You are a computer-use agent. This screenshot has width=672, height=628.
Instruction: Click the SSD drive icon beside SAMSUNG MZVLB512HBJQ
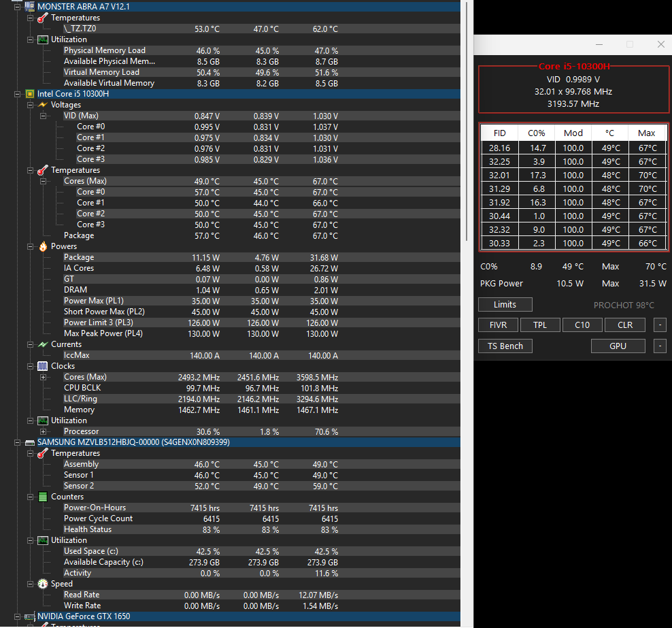tap(29, 442)
